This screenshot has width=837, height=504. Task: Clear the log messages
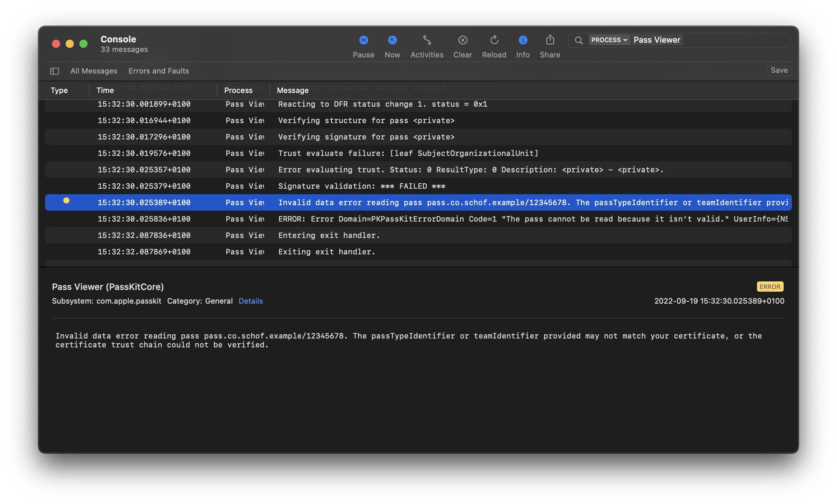coord(463,40)
